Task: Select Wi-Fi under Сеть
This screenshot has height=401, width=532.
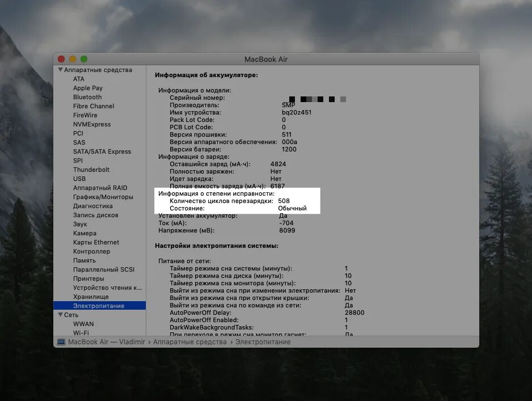Action: (81, 333)
